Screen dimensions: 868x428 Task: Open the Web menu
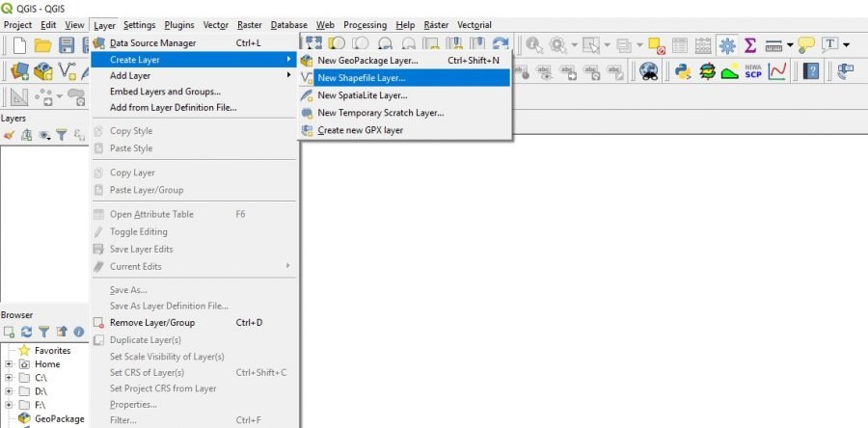coord(325,25)
